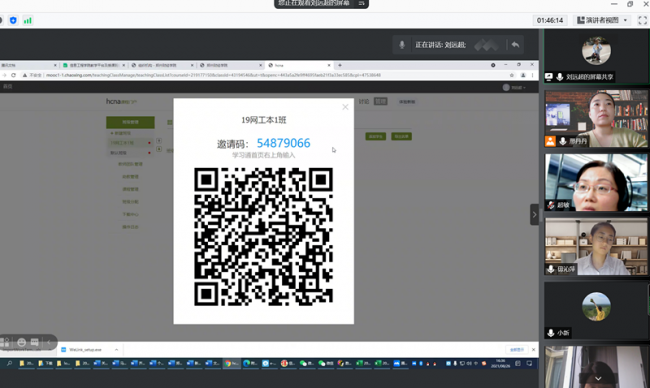This screenshot has height=388, width=650.
Task: Click the reply arrow beside speaking indicator
Action: [x=515, y=45]
